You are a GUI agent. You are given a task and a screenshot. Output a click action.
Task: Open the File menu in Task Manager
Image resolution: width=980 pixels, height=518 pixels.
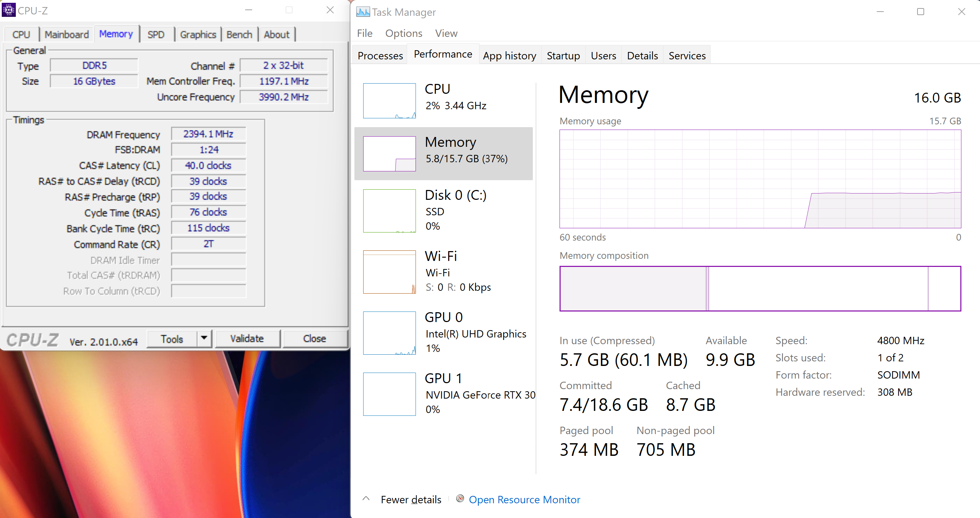pos(365,33)
